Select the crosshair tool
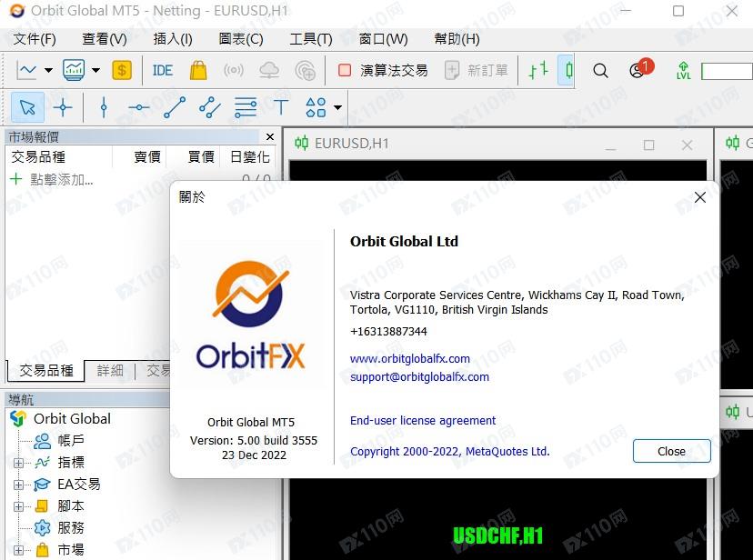 [x=63, y=107]
